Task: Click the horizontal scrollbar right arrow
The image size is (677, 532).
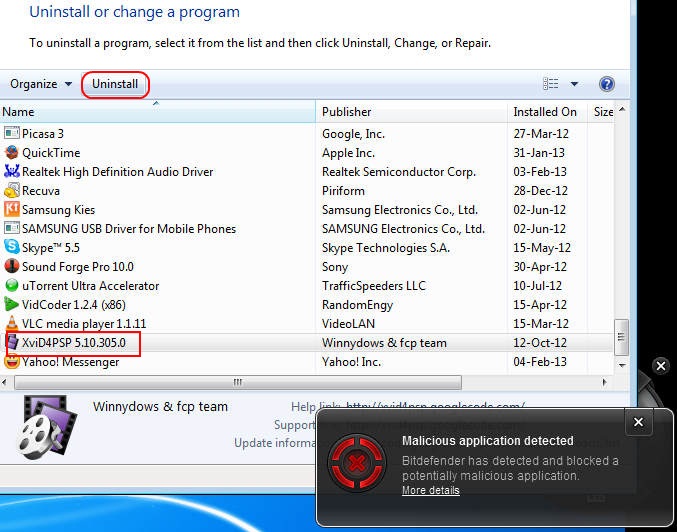Action: pos(604,382)
